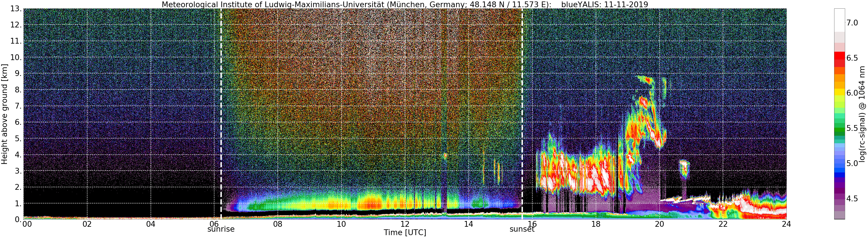Click the purple band near 4.5 on colorbar
The image size is (868, 238).
point(839,199)
